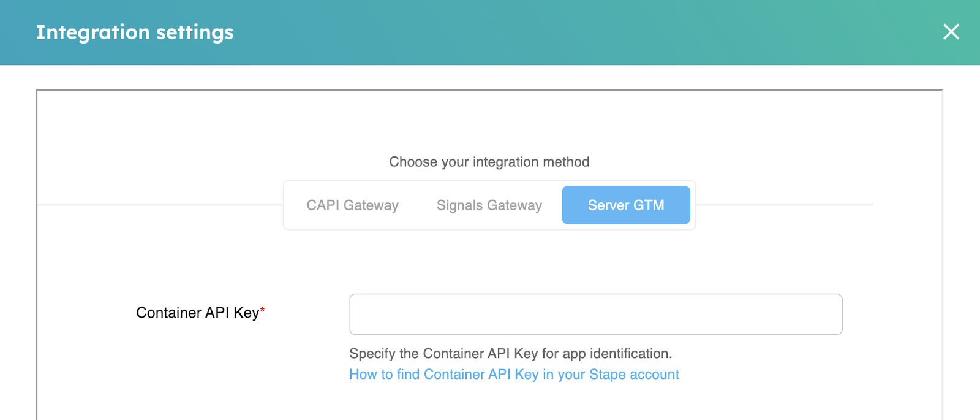Image resolution: width=980 pixels, height=420 pixels.
Task: Click the Integration settings header title
Action: (135, 32)
